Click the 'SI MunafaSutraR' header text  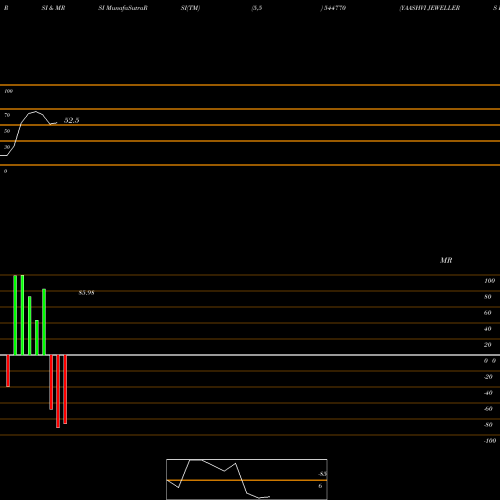click(x=123, y=8)
